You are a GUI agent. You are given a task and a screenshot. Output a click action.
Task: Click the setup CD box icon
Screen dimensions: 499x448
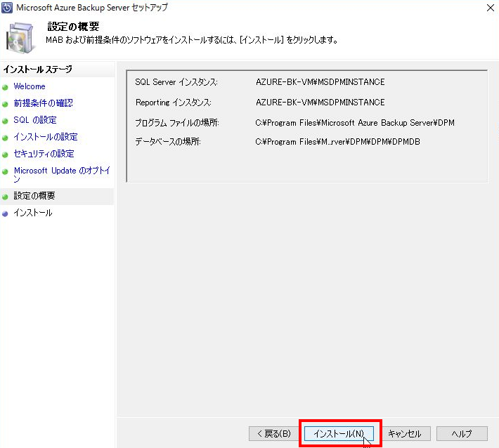click(20, 37)
